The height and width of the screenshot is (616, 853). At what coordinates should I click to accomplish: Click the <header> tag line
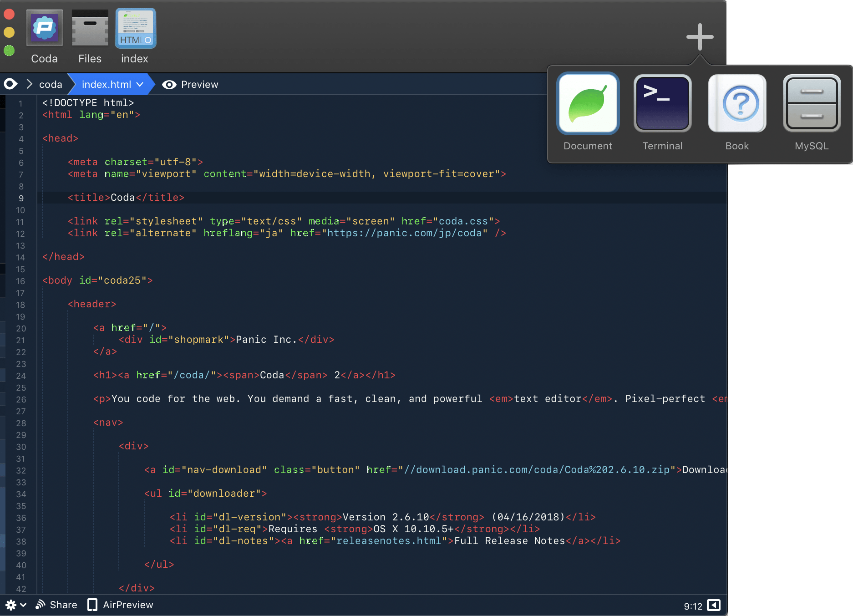(x=92, y=304)
